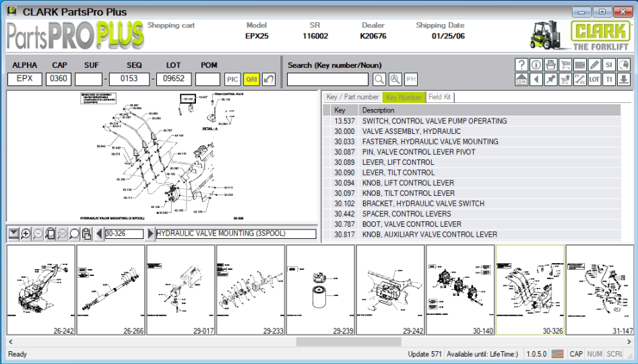Click the thumbnail strip horizontal scrollbar handle

tap(348, 342)
